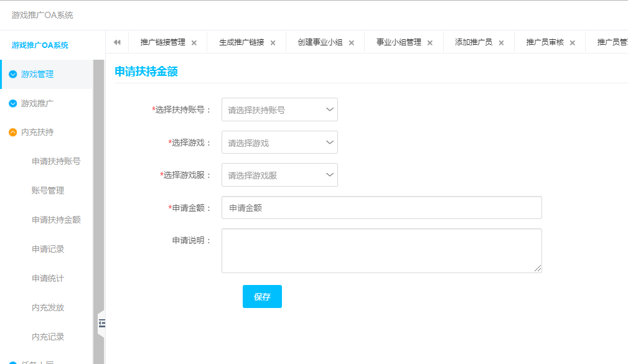628x364 pixels.
Task: Expand the 游戏管理 sidebar section
Action: point(37,74)
